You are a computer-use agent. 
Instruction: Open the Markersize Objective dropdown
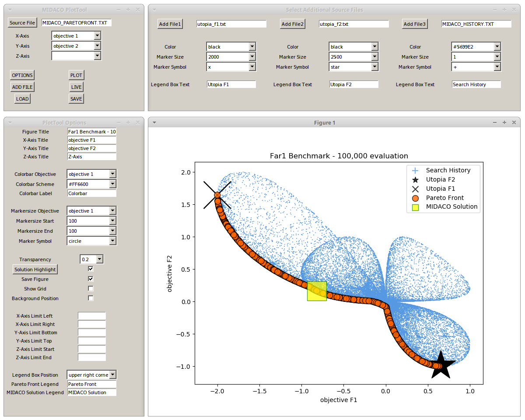click(113, 210)
